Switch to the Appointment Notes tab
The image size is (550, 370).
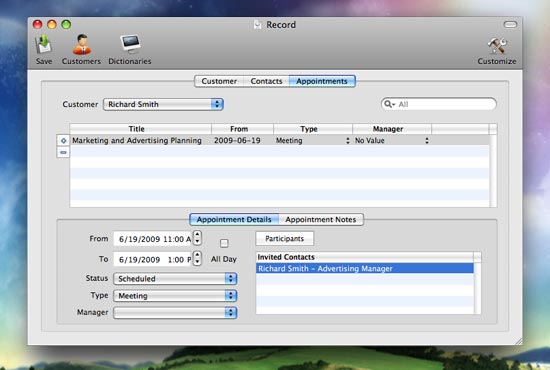click(x=321, y=220)
